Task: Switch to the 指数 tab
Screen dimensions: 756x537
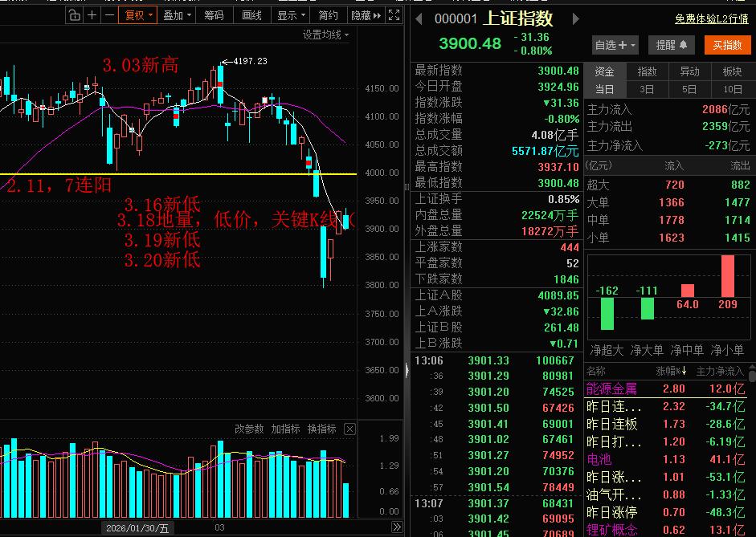Action: (648, 71)
